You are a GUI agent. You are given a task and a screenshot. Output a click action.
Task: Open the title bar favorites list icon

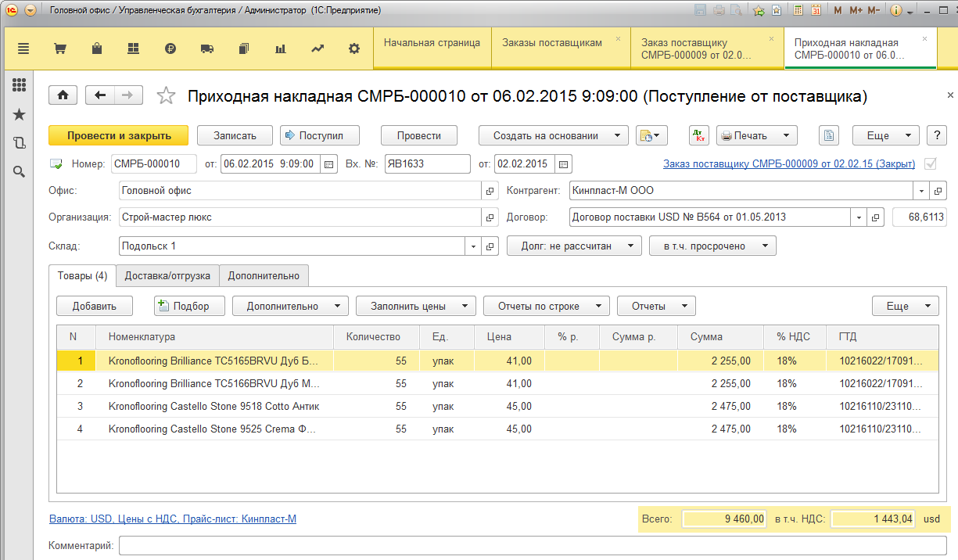pos(776,11)
